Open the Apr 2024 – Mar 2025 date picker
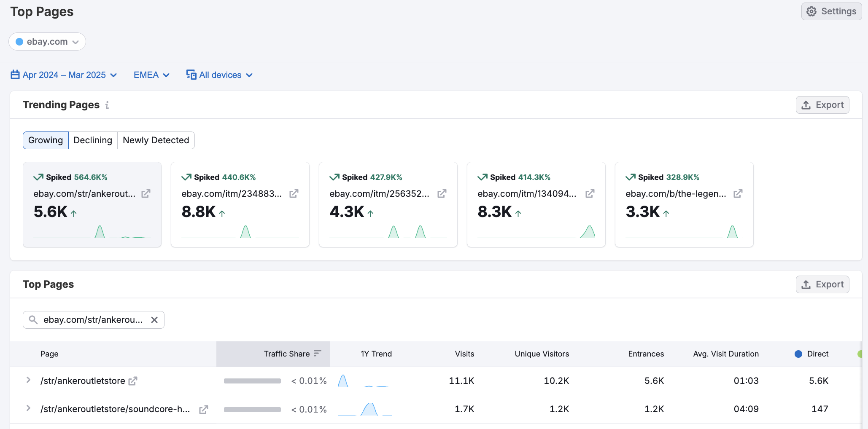This screenshot has height=429, width=868. click(64, 75)
